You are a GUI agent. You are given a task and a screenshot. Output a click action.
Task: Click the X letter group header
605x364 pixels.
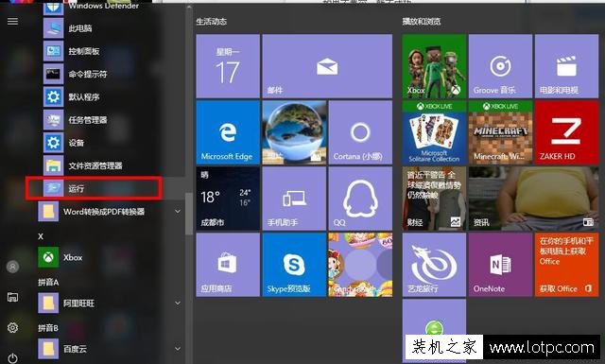41,236
